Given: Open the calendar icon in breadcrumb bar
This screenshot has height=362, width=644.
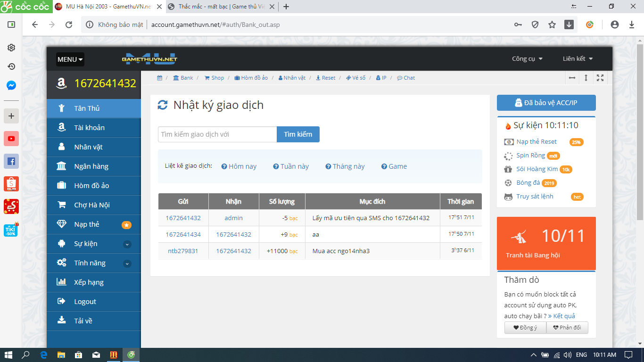Looking at the screenshot, I should coord(160,78).
